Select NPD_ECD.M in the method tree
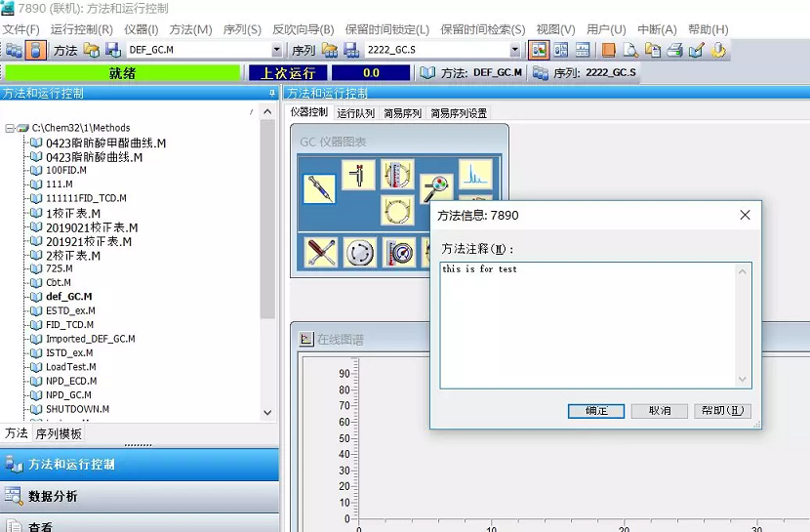810x532 pixels. 71,381
